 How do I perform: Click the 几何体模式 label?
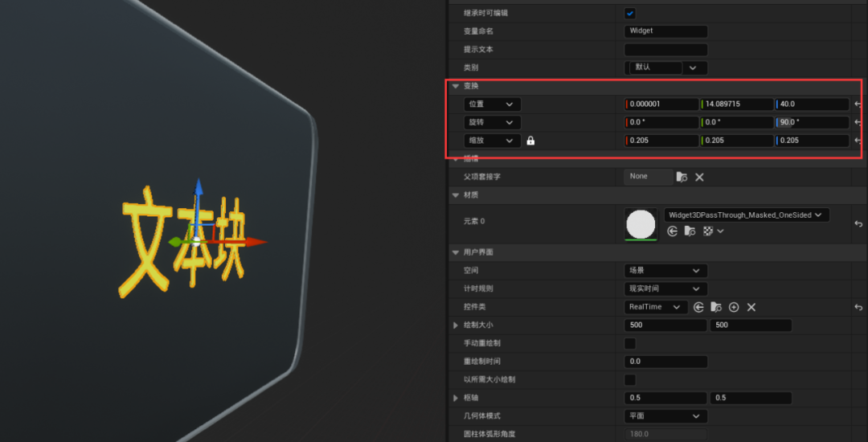pos(482,416)
